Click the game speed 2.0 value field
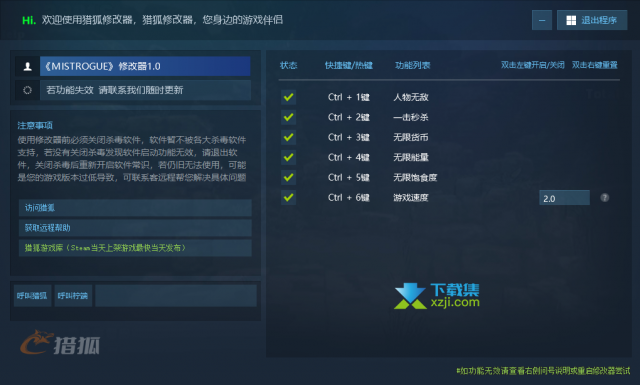The image size is (640, 385). [x=564, y=198]
